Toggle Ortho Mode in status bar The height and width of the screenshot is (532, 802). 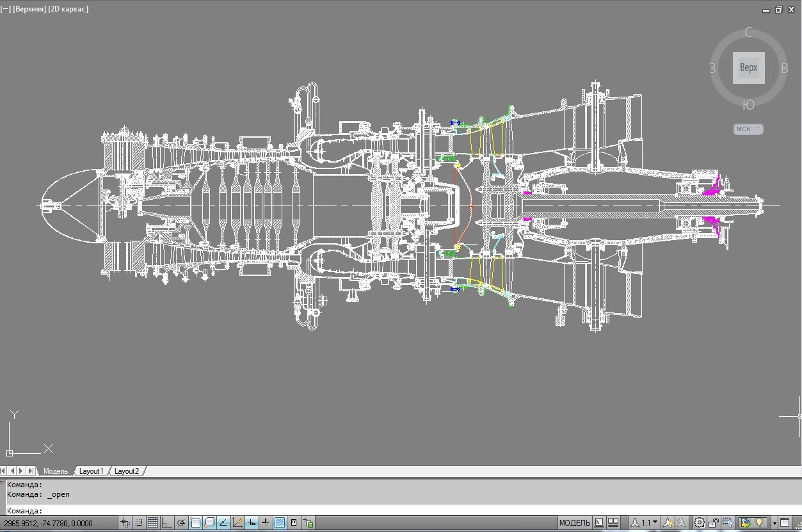tap(167, 523)
